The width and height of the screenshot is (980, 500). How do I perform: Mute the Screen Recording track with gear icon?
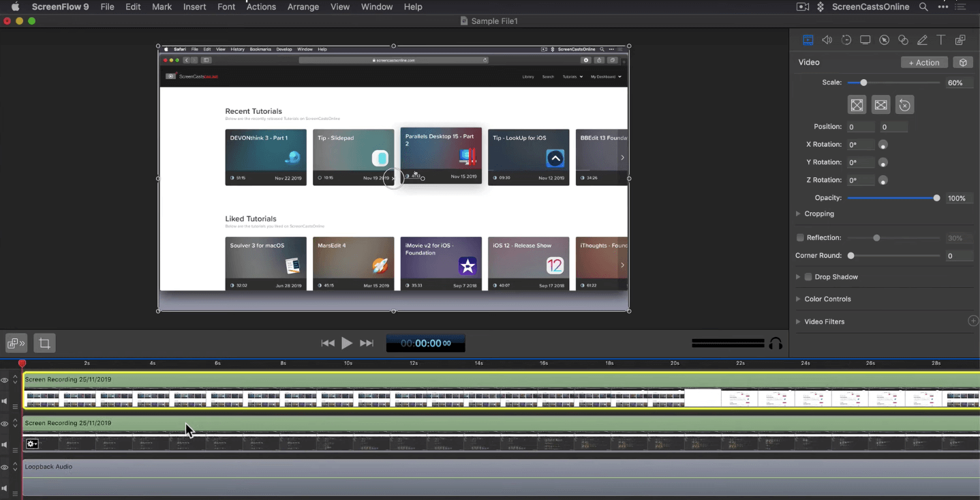[4, 445]
